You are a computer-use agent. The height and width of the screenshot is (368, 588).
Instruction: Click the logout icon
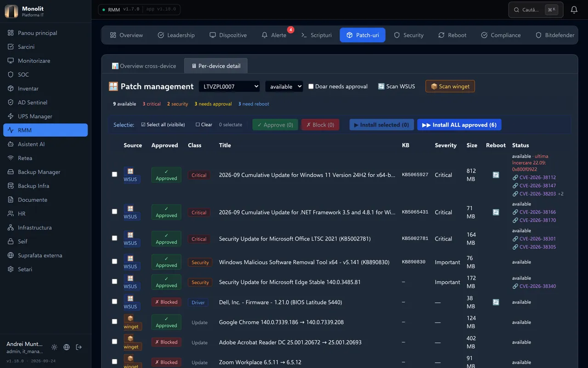point(79,347)
